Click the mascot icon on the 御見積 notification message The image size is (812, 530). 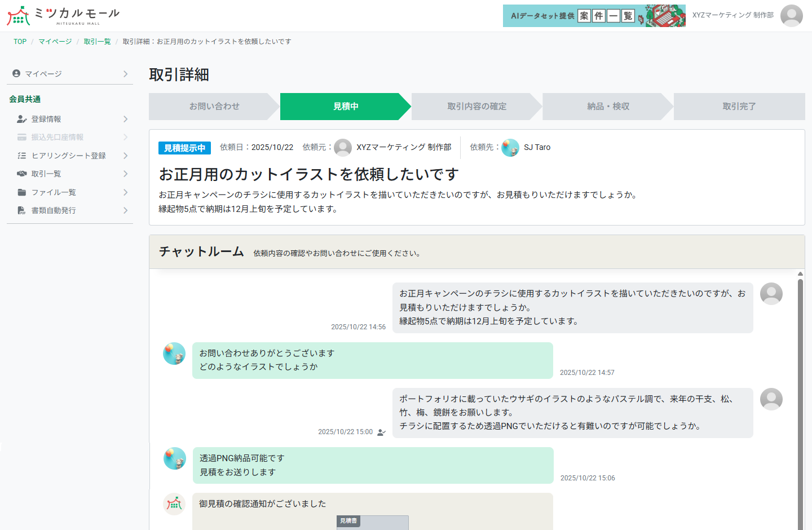click(174, 504)
